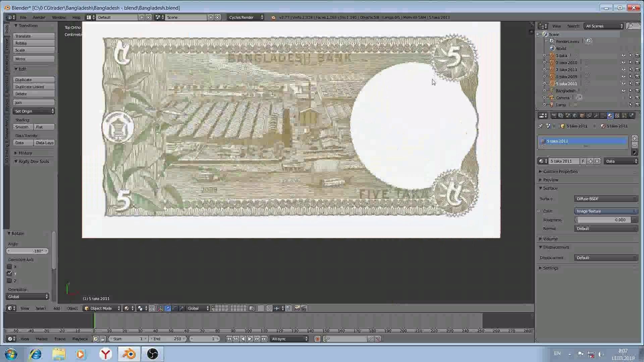Expand the Custom Properties panel
644x362 pixels.
point(560,172)
